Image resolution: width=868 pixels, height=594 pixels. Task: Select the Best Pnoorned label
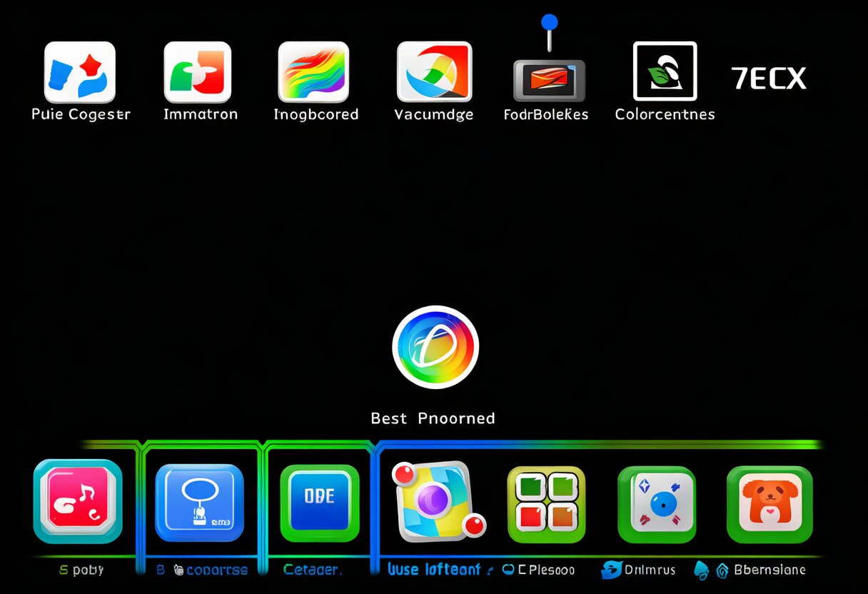tap(433, 418)
